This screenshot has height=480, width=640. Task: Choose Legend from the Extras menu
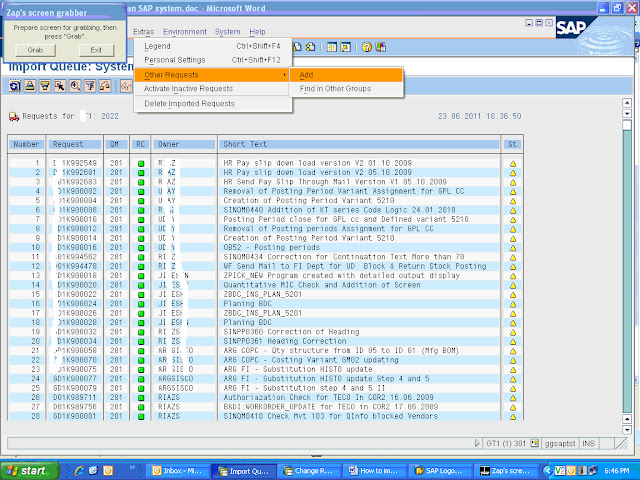pyautogui.click(x=213, y=46)
